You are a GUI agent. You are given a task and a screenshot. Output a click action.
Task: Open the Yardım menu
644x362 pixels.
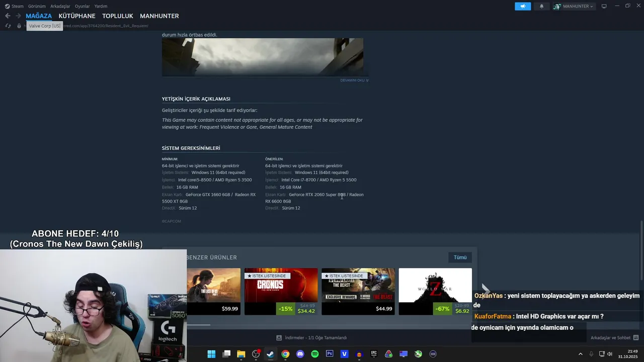point(101,6)
